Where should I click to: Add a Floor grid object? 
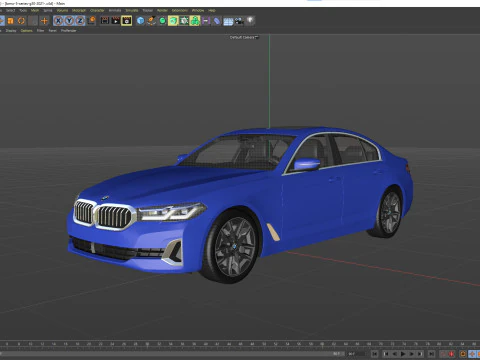point(228,21)
